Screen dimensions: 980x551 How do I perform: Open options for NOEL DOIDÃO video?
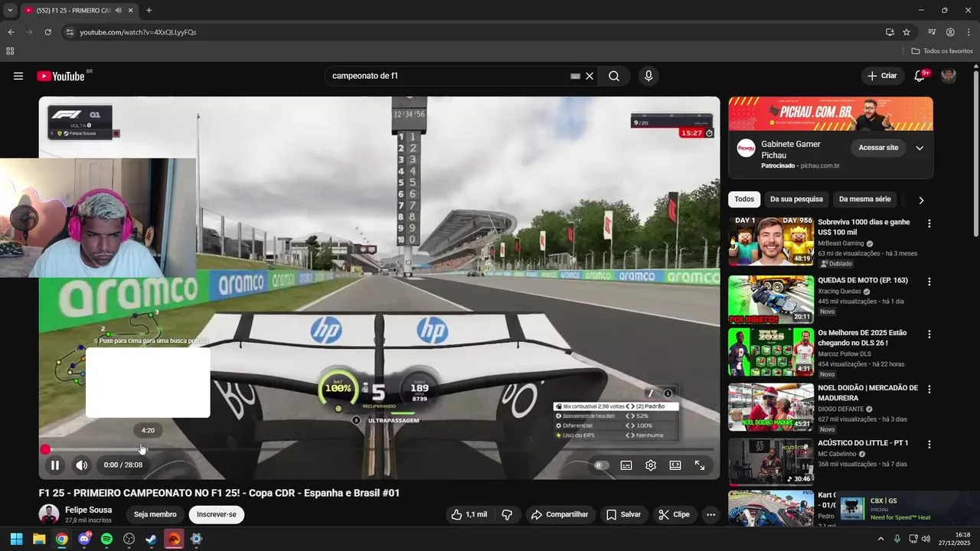pyautogui.click(x=929, y=389)
